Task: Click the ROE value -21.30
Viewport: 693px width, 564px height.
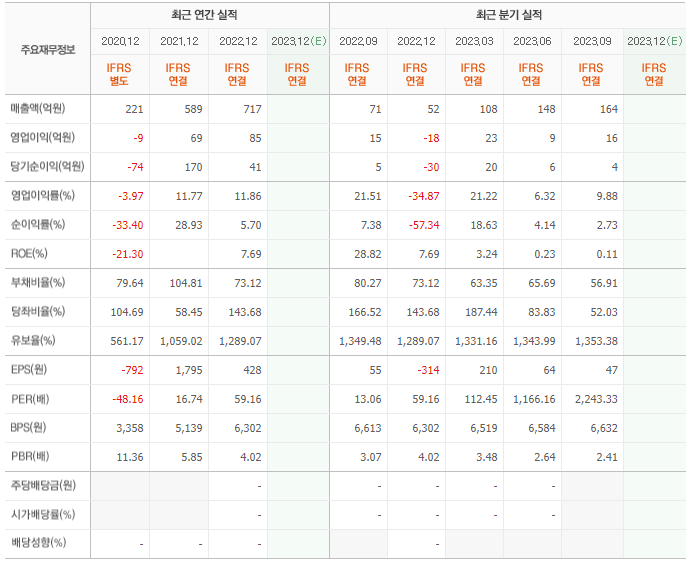Action: click(x=128, y=255)
